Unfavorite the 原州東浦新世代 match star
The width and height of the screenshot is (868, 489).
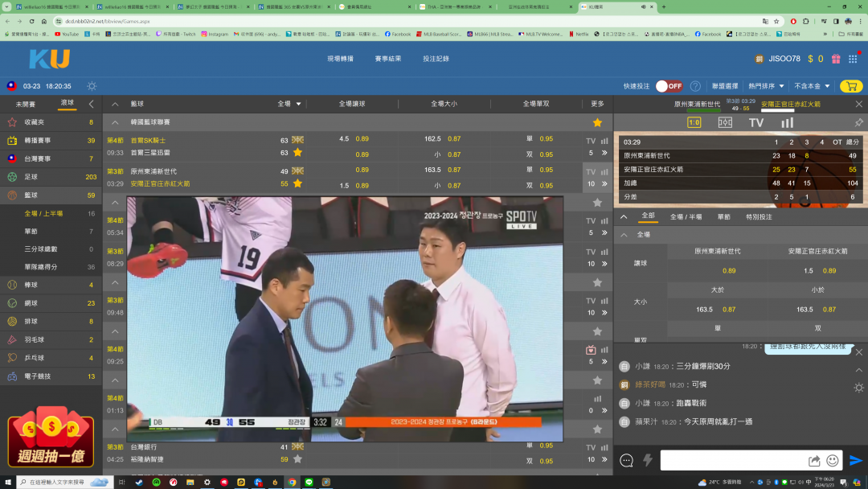[x=298, y=183]
